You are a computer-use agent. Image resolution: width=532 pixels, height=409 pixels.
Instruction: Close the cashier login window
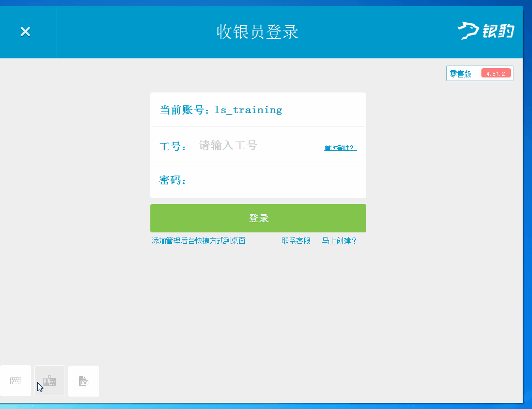[25, 32]
